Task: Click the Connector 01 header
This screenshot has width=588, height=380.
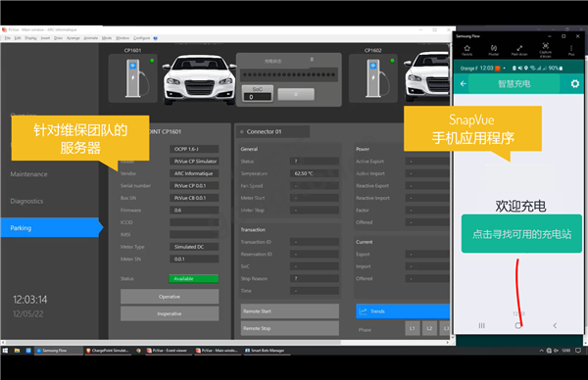Action: tap(272, 131)
